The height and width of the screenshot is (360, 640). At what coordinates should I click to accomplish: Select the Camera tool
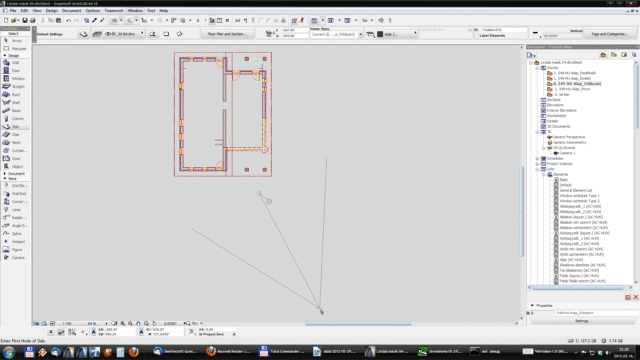click(15, 258)
